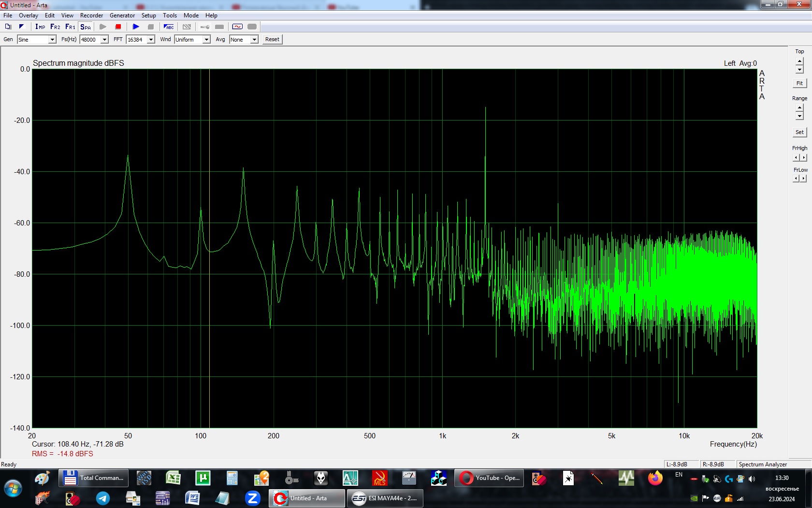This screenshot has height=508, width=812.
Task: Open Telegram from taskbar
Action: (102, 498)
